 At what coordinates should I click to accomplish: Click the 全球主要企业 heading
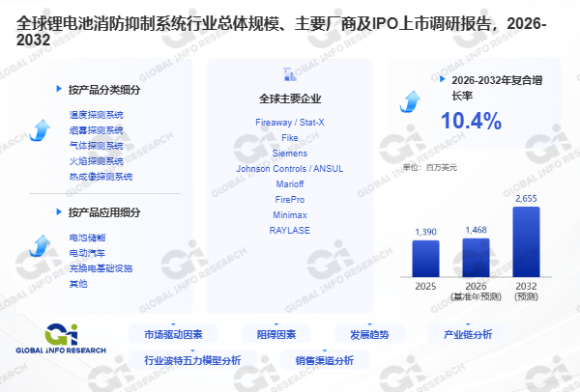point(290,98)
